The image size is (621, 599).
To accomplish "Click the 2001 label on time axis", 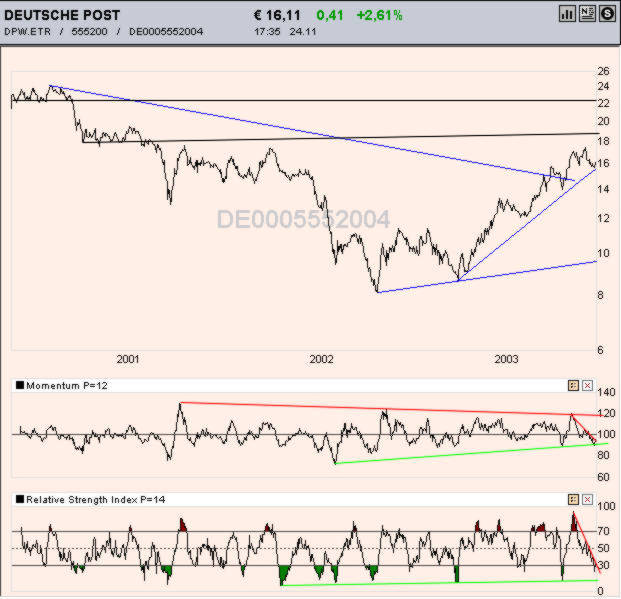I will (128, 359).
